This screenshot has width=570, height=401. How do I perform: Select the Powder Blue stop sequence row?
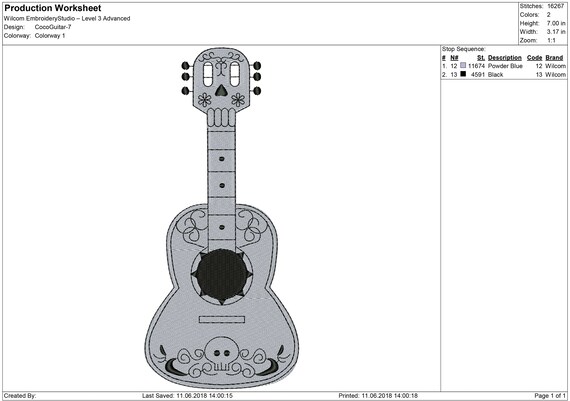point(504,66)
